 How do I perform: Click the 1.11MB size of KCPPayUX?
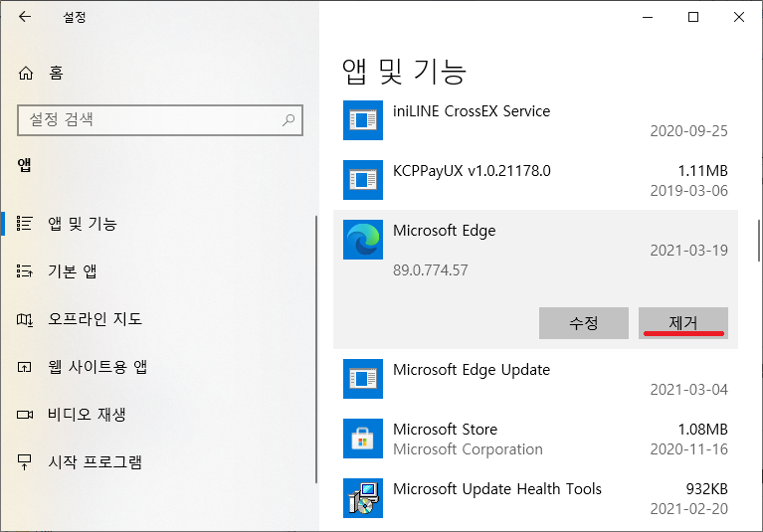tap(702, 171)
